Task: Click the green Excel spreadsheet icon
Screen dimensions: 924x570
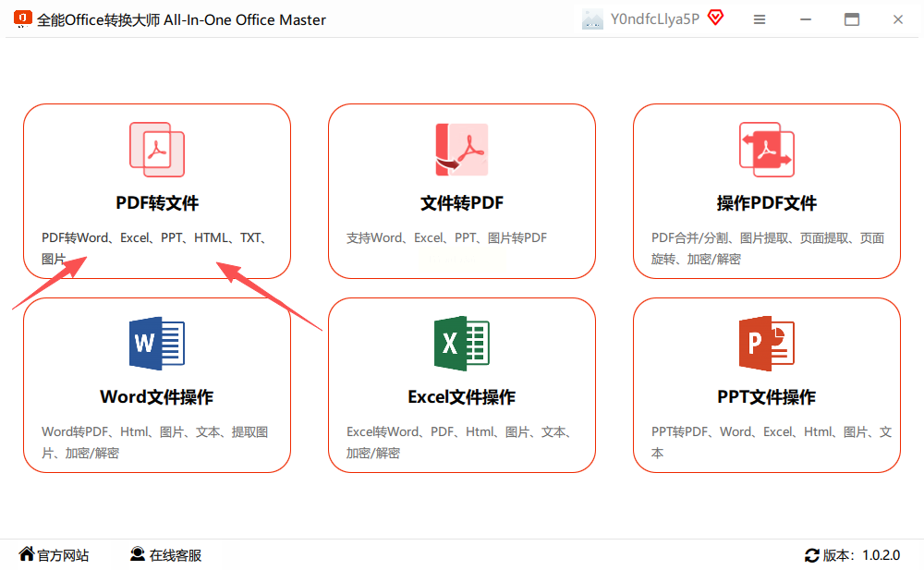Action: (461, 343)
